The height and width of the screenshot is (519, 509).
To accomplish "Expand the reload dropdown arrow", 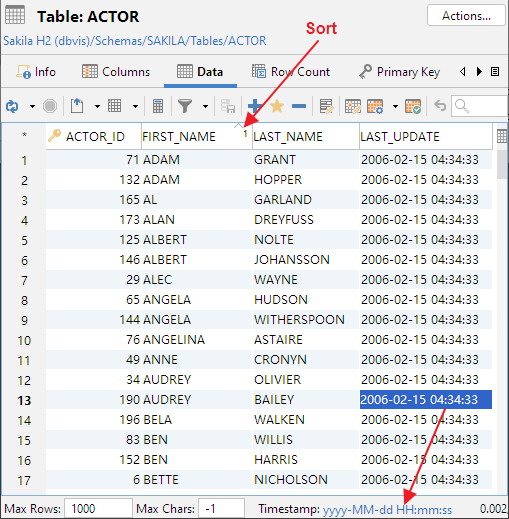I will pyautogui.click(x=32, y=107).
